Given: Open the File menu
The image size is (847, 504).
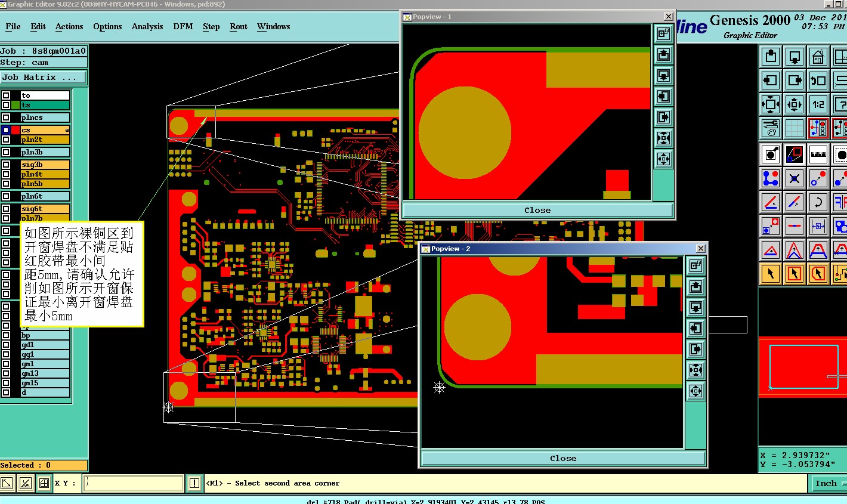Looking at the screenshot, I should (13, 26).
